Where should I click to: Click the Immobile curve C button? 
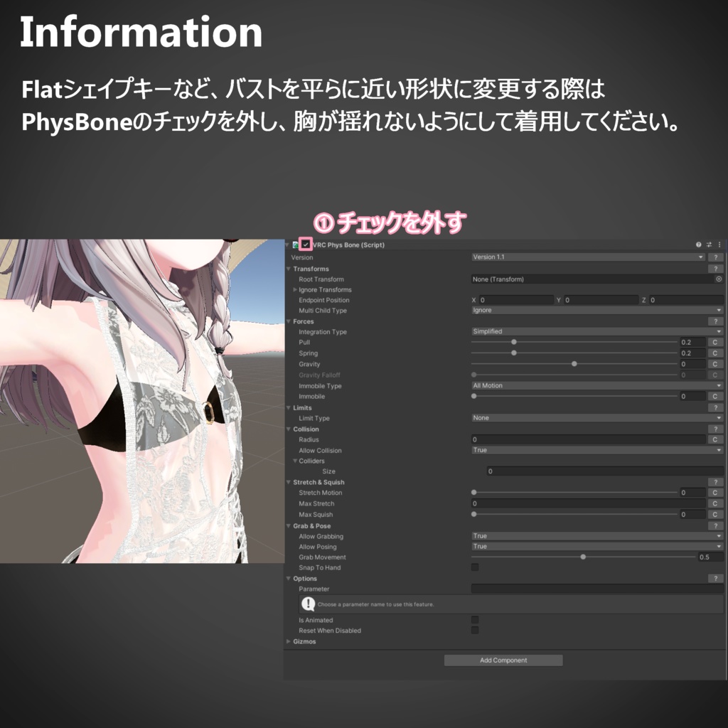715,396
